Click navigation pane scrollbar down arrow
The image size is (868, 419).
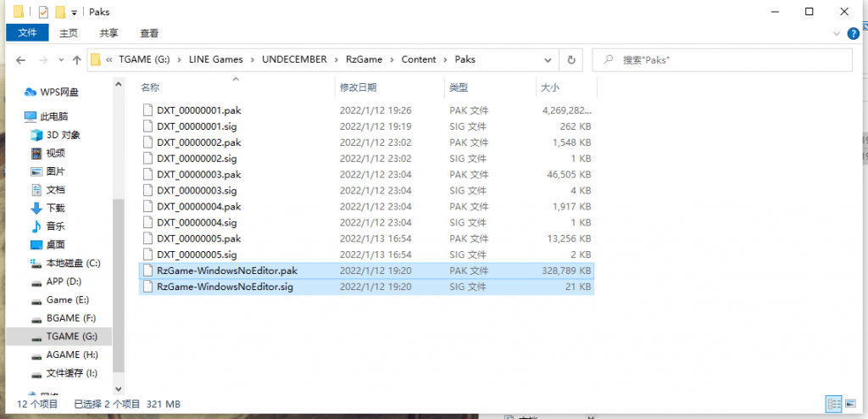[119, 388]
